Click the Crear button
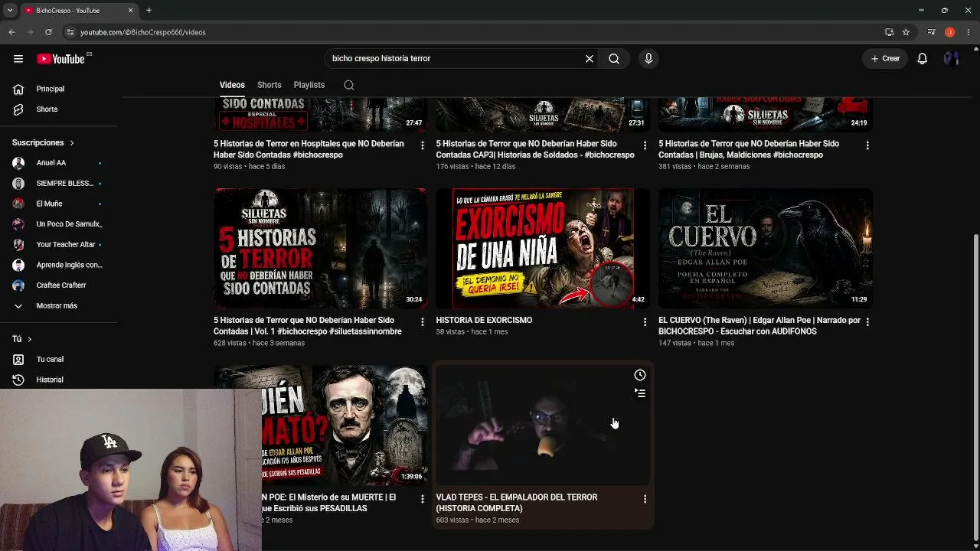 pos(885,59)
